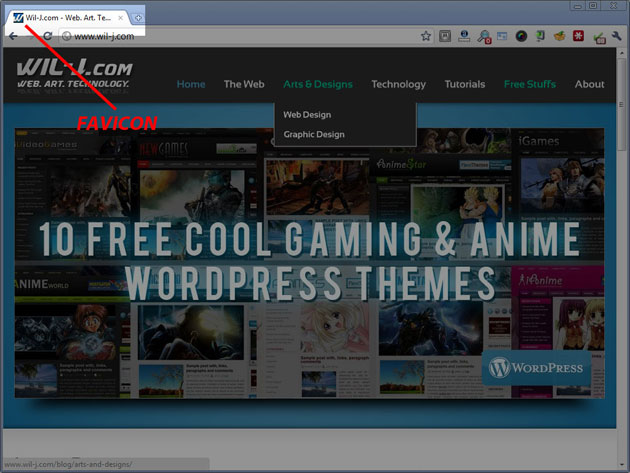Maximize the browser window

[593, 6]
